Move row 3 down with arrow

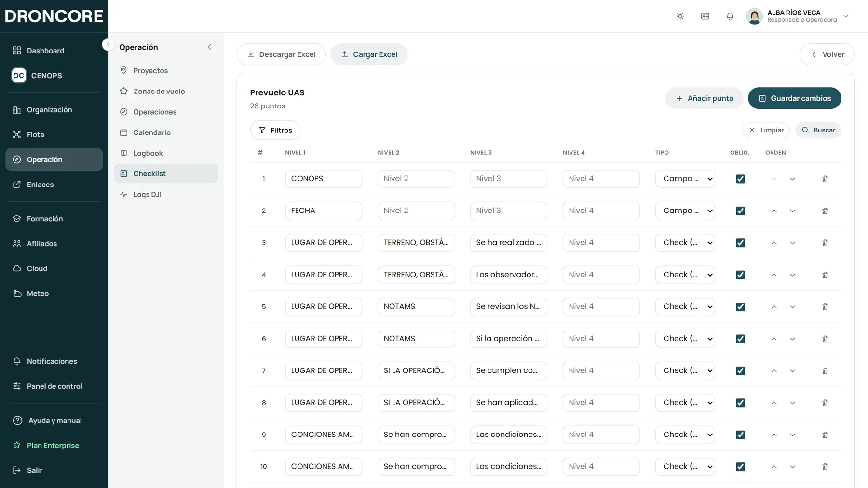click(x=792, y=243)
